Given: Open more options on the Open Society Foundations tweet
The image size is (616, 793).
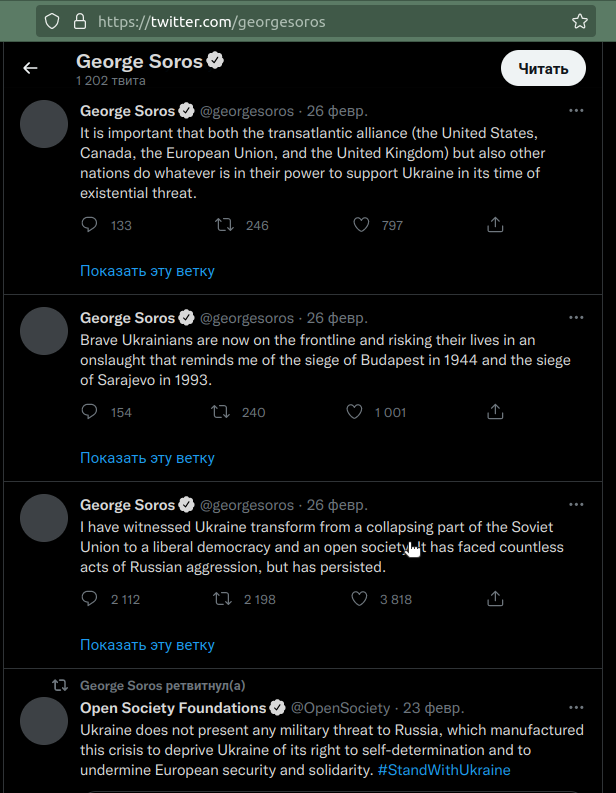Looking at the screenshot, I should tap(576, 708).
